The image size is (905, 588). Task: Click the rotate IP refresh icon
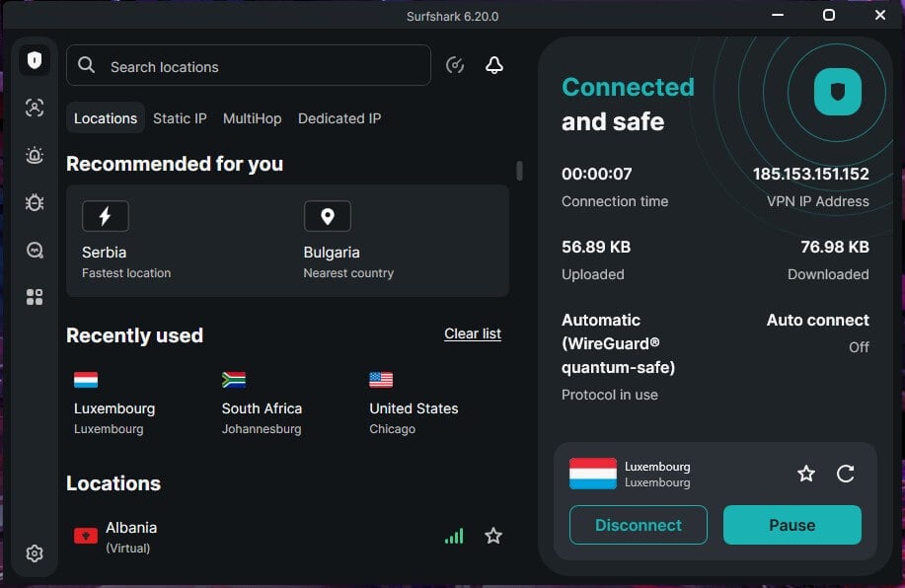[846, 474]
